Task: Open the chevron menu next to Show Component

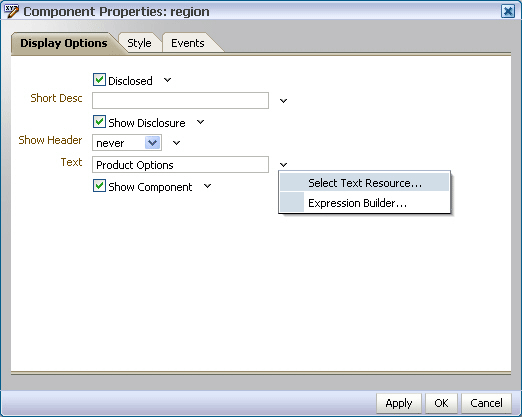Action: (x=207, y=186)
